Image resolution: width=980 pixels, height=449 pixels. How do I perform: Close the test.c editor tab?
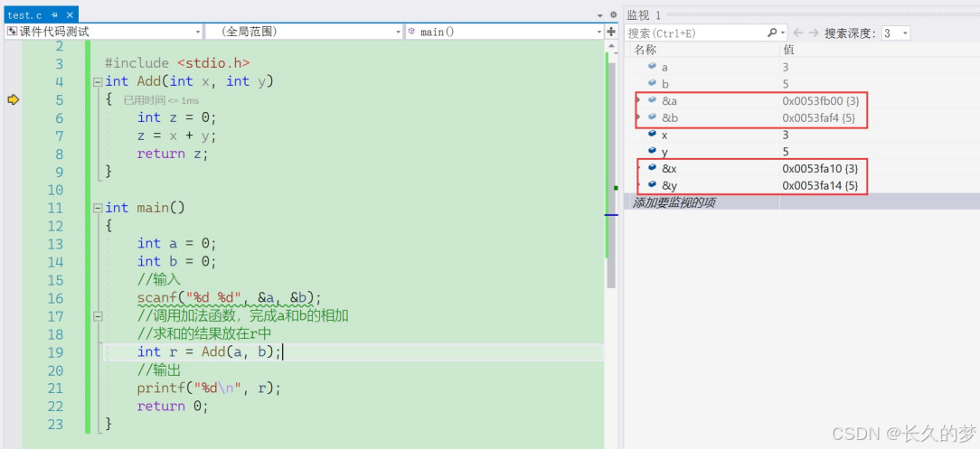[70, 14]
